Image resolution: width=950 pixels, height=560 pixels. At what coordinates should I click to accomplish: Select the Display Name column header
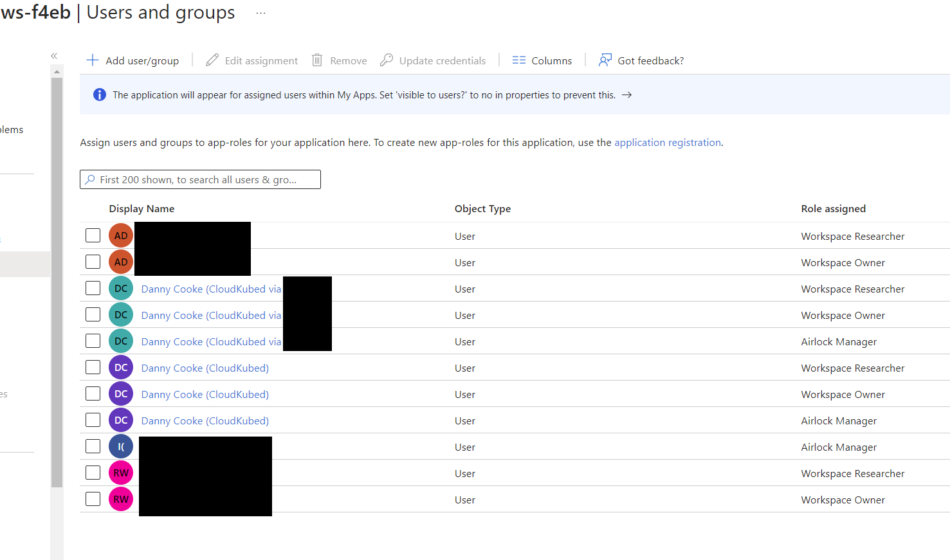pyautogui.click(x=142, y=208)
